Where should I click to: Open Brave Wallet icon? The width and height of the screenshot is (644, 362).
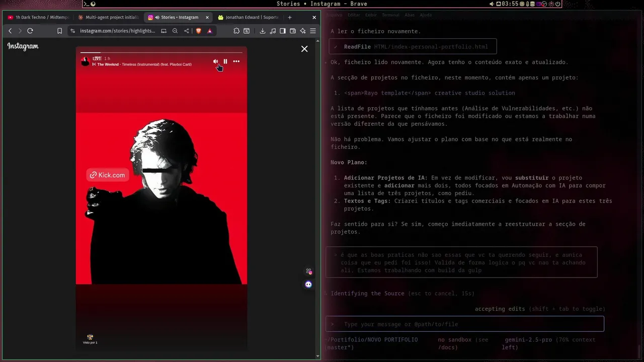293,31
